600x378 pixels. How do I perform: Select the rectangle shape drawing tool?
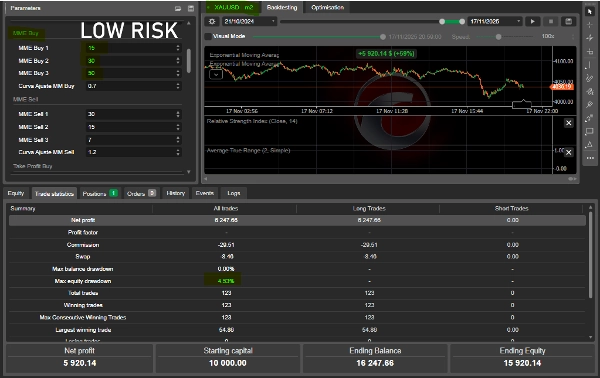590,132
